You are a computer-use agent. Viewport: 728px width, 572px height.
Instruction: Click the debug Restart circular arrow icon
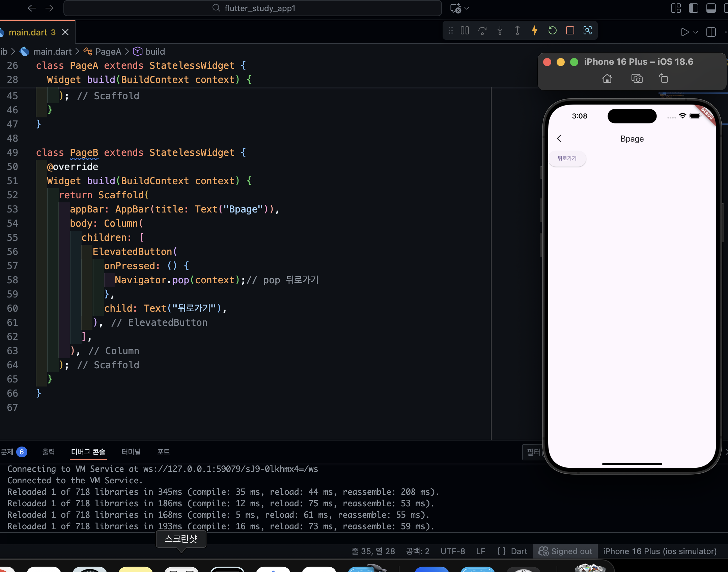tap(552, 31)
